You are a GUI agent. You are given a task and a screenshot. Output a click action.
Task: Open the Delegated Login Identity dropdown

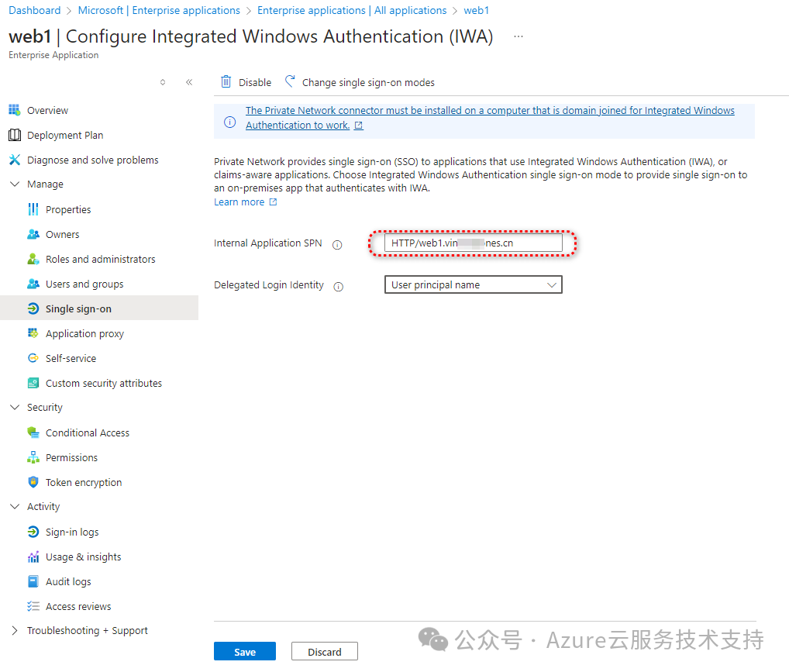click(x=473, y=284)
